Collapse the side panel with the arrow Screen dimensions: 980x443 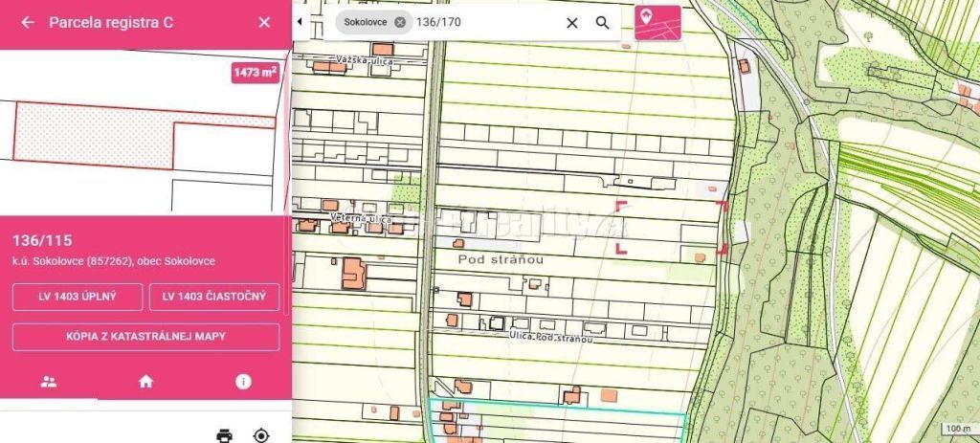click(x=300, y=22)
